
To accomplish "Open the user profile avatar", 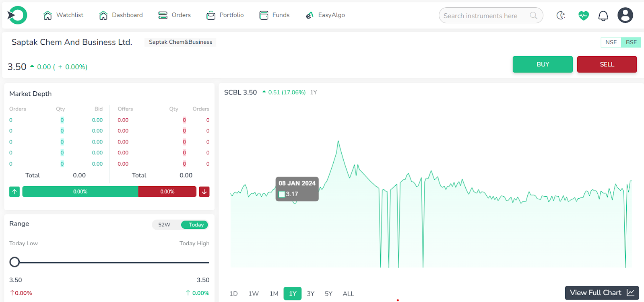I will click(x=625, y=15).
